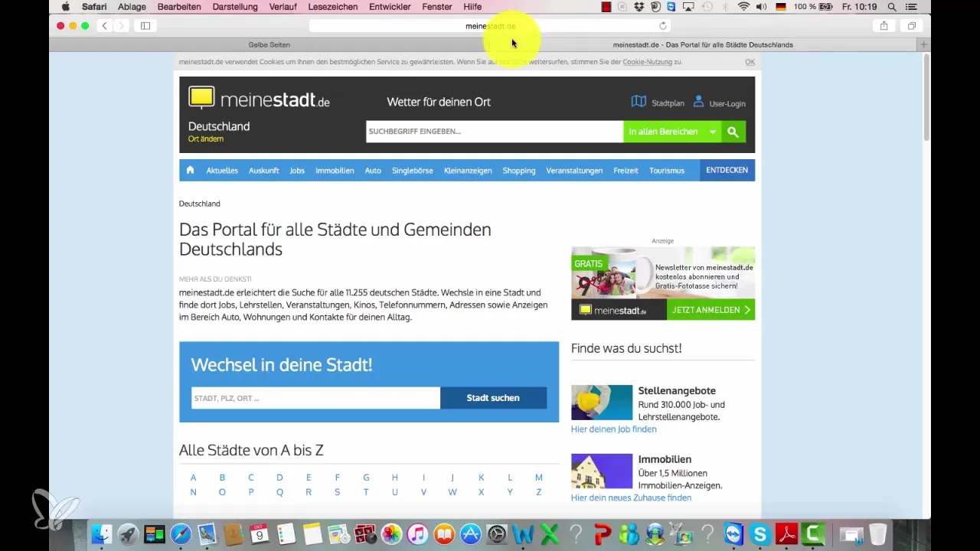Viewport: 980px width, 551px height.
Task: Open Photos app from the Dock
Action: click(391, 533)
